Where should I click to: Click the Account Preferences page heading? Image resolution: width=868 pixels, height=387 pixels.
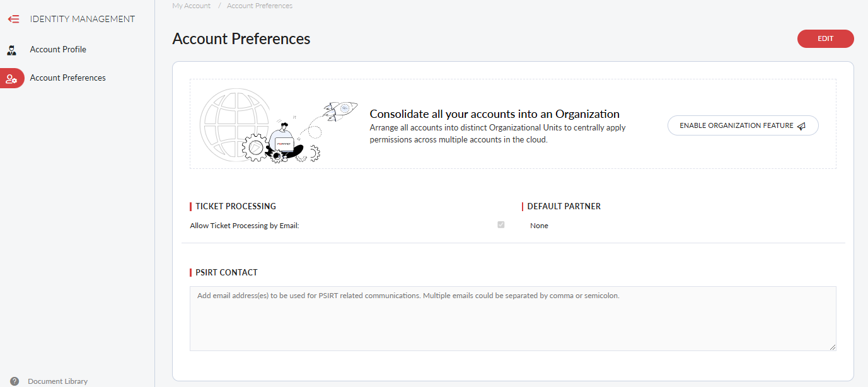coord(241,38)
